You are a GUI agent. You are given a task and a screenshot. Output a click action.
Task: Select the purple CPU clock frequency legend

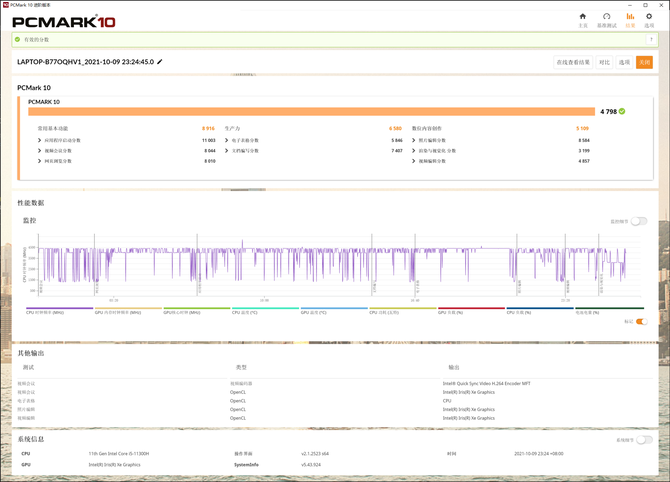[x=45, y=311]
